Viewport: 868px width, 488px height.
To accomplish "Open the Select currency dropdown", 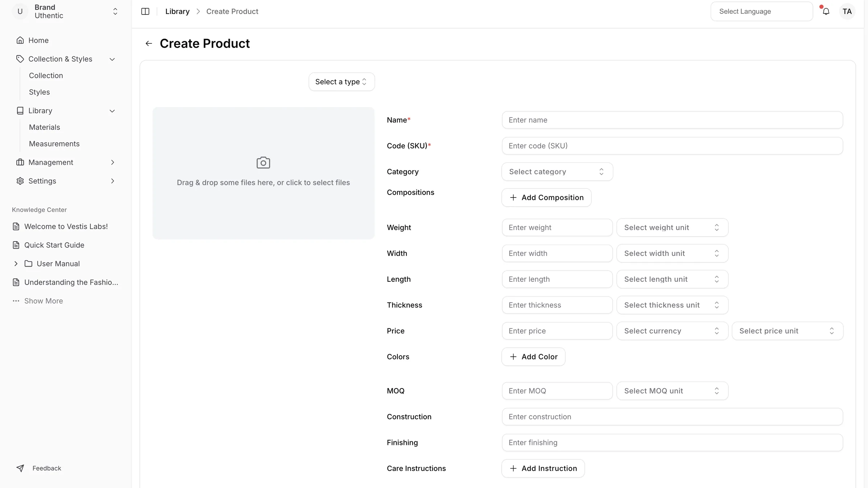I will (x=672, y=331).
